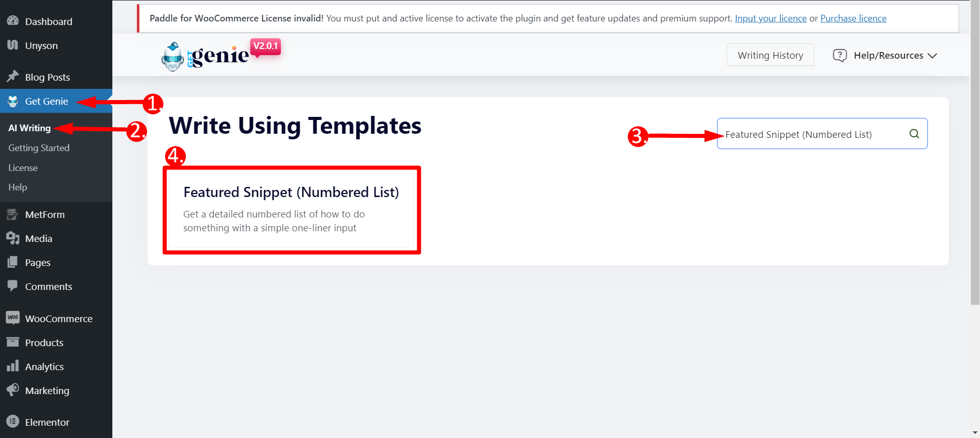This screenshot has width=980, height=438.
Task: Click the Media library icon
Action: (x=13, y=238)
